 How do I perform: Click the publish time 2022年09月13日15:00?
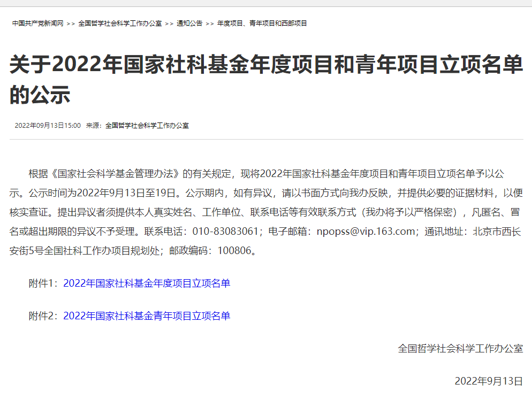[48, 126]
